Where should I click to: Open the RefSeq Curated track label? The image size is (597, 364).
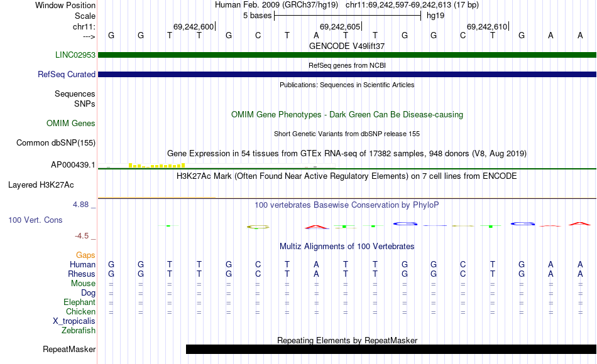[66, 74]
